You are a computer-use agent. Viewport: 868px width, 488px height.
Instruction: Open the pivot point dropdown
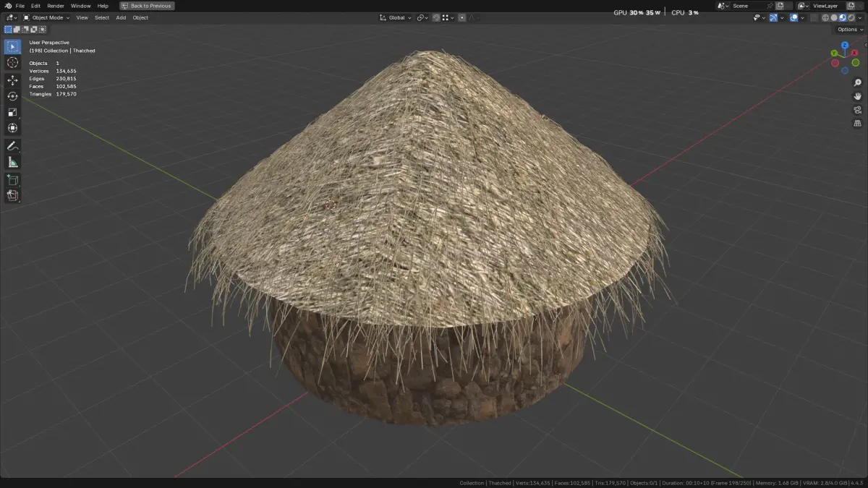pyautogui.click(x=422, y=17)
